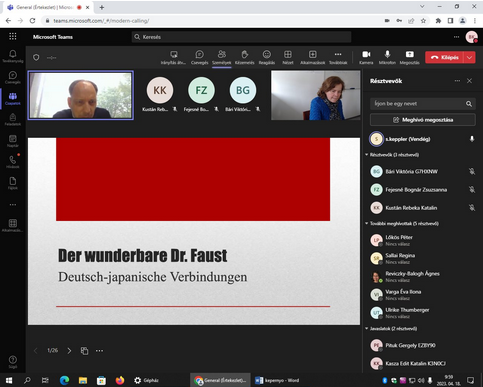
Task: Advance to next slide arrow
Action: 69,351
